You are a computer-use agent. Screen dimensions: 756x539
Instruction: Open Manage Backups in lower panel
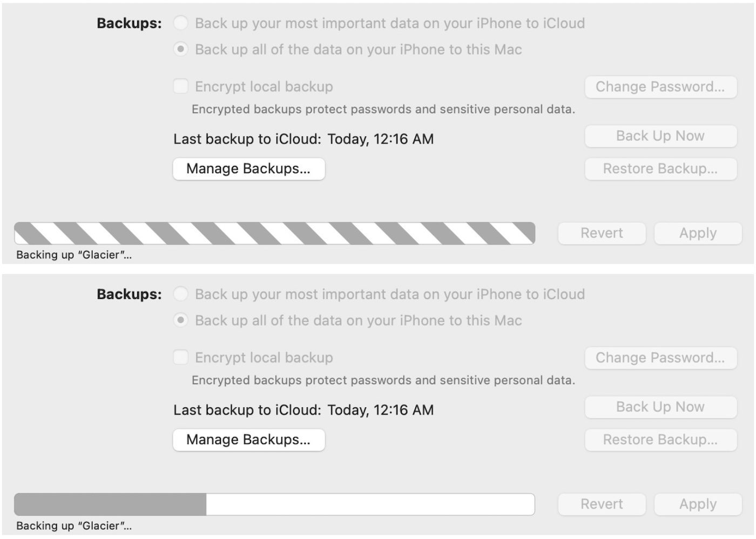click(x=248, y=440)
